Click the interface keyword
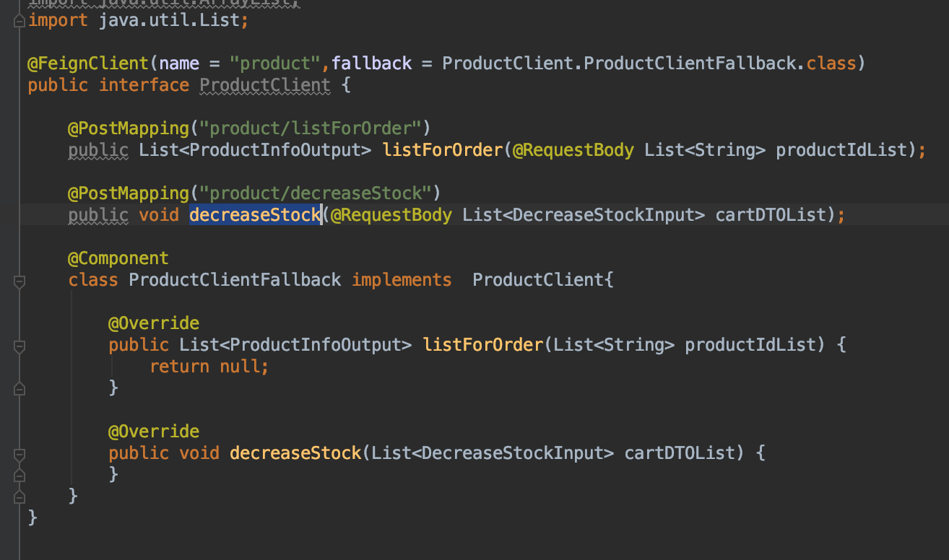Screen dimensions: 949x560 point(144,85)
